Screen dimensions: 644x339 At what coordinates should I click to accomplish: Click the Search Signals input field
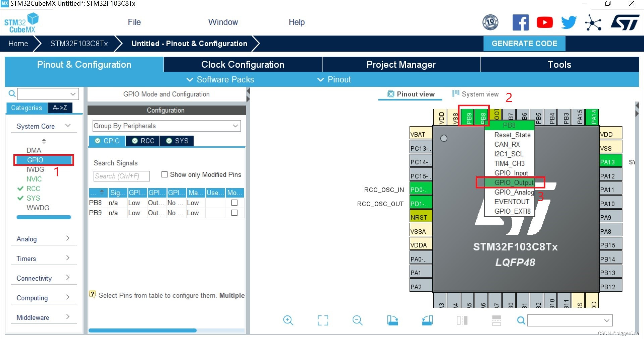tap(121, 176)
